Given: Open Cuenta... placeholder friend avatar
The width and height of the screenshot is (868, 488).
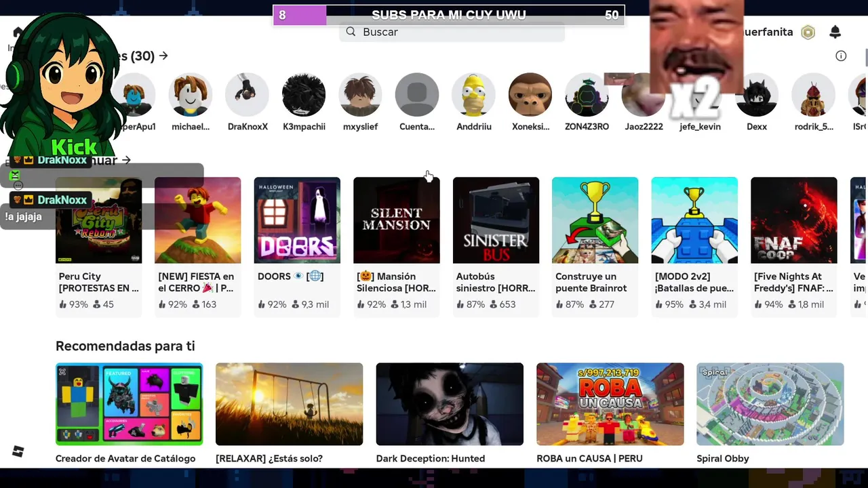Looking at the screenshot, I should (417, 95).
